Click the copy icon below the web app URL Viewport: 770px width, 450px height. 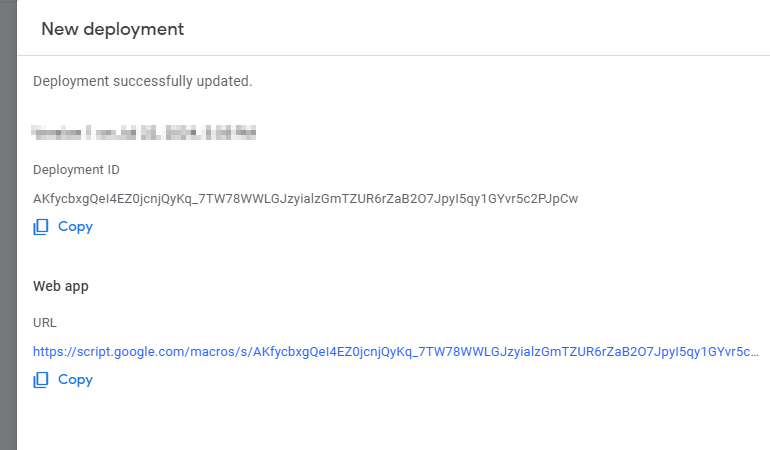click(41, 380)
